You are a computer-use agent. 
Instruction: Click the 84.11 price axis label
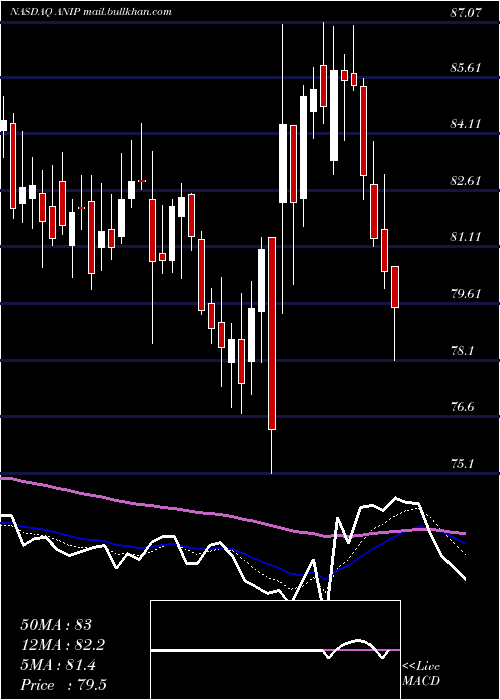pyautogui.click(x=467, y=124)
